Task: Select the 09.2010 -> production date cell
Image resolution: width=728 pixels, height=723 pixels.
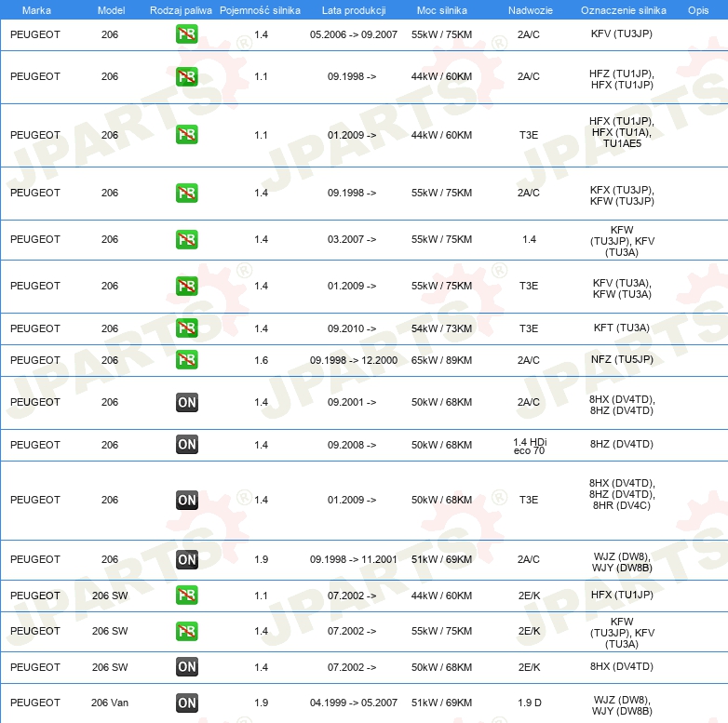Action: click(x=352, y=328)
